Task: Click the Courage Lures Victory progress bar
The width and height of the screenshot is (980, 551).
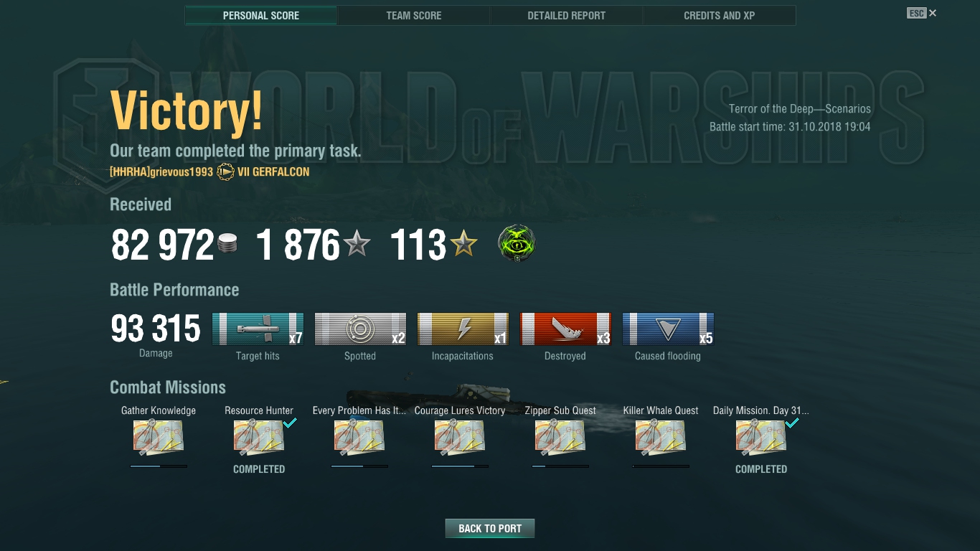Action: 460,466
